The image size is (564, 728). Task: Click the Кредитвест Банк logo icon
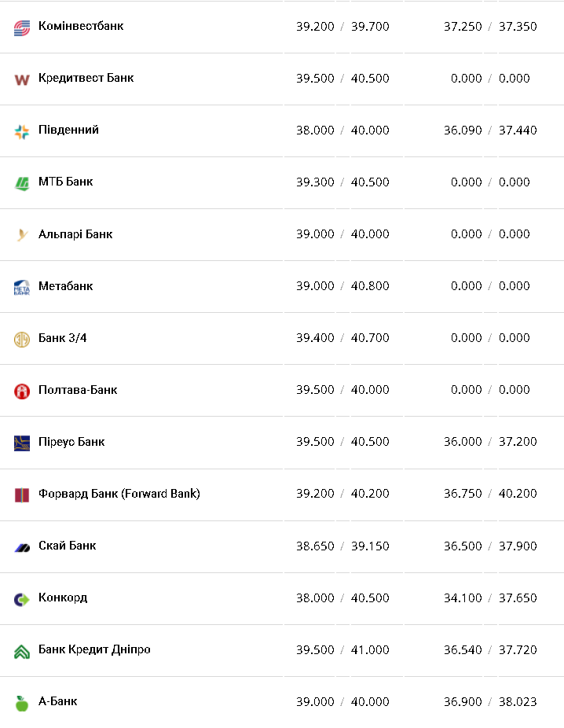(22, 79)
